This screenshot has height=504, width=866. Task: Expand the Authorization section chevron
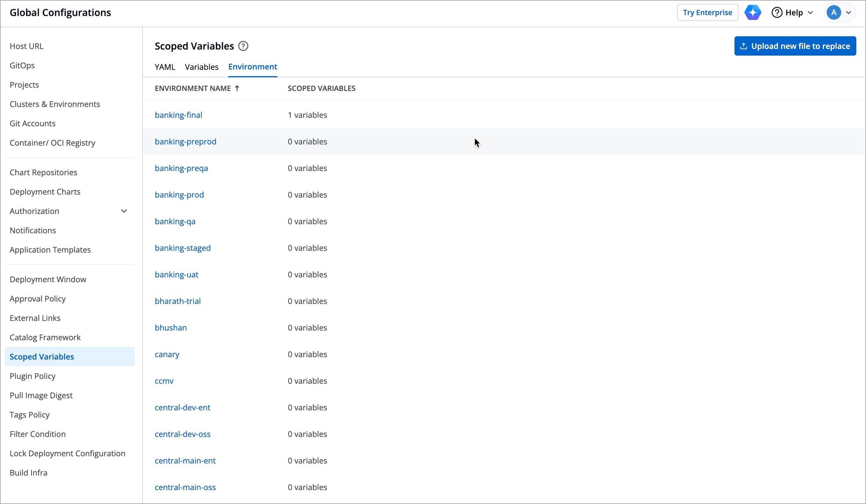pos(124,211)
